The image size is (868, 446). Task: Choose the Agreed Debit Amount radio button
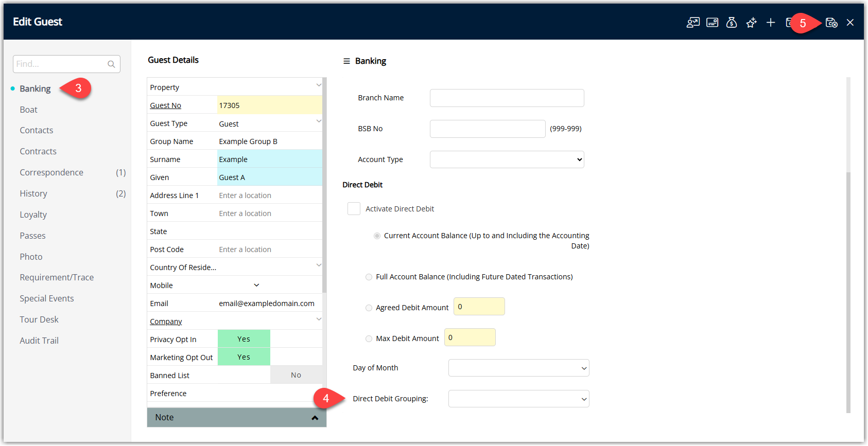pyautogui.click(x=369, y=308)
